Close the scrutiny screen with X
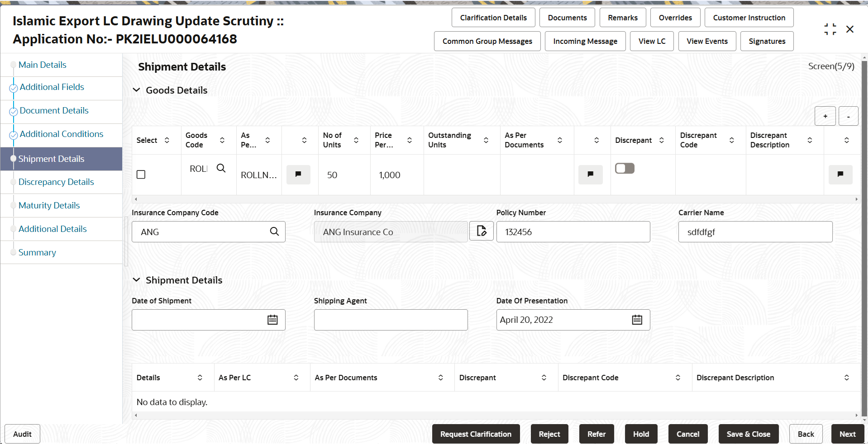 850,29
